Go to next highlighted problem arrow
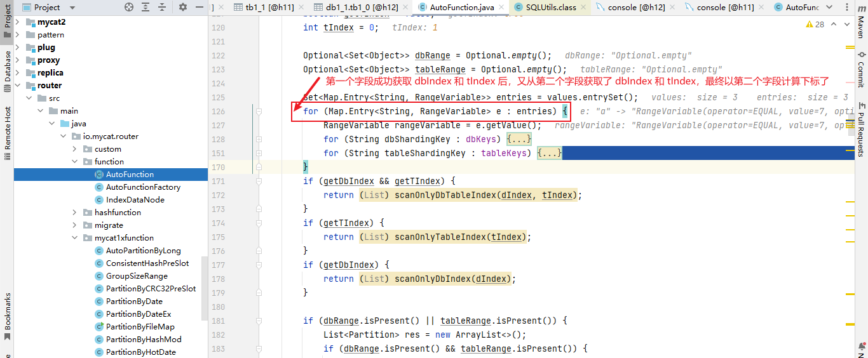This screenshot has height=358, width=868. pyautogui.click(x=846, y=24)
